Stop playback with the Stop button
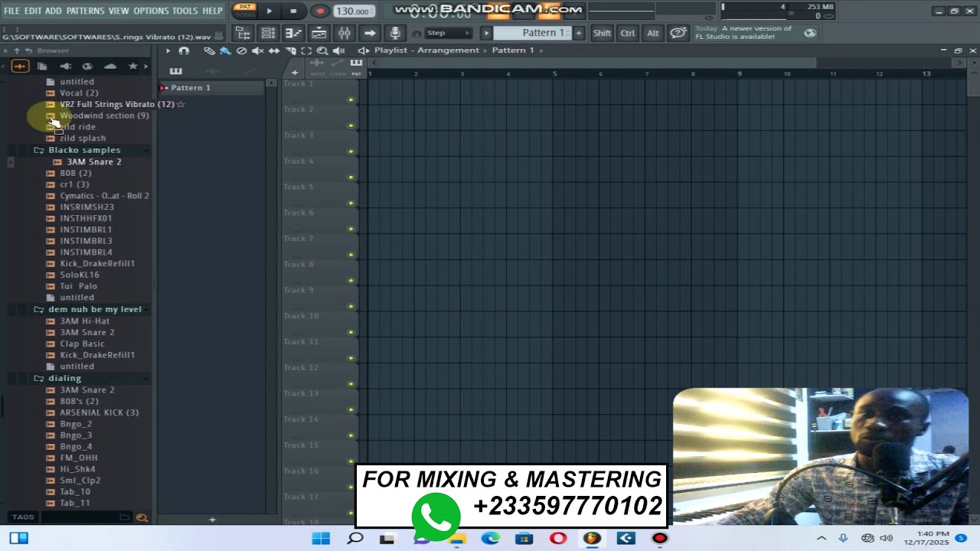Viewport: 980px width, 551px height. point(293,11)
